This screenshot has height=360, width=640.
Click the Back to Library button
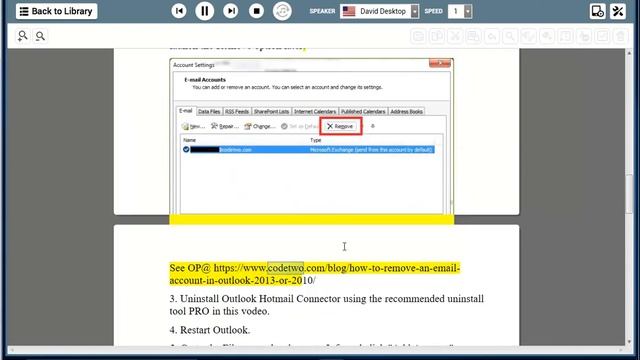click(56, 11)
